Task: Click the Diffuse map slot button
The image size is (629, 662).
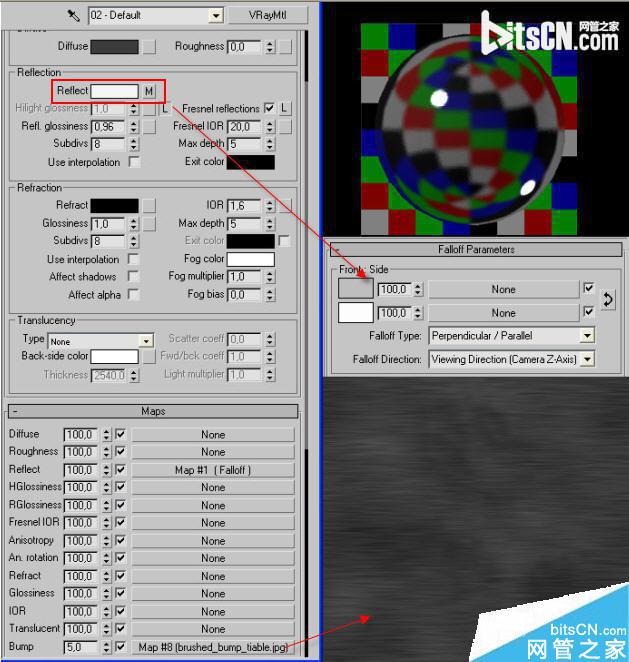Action: 149,46
